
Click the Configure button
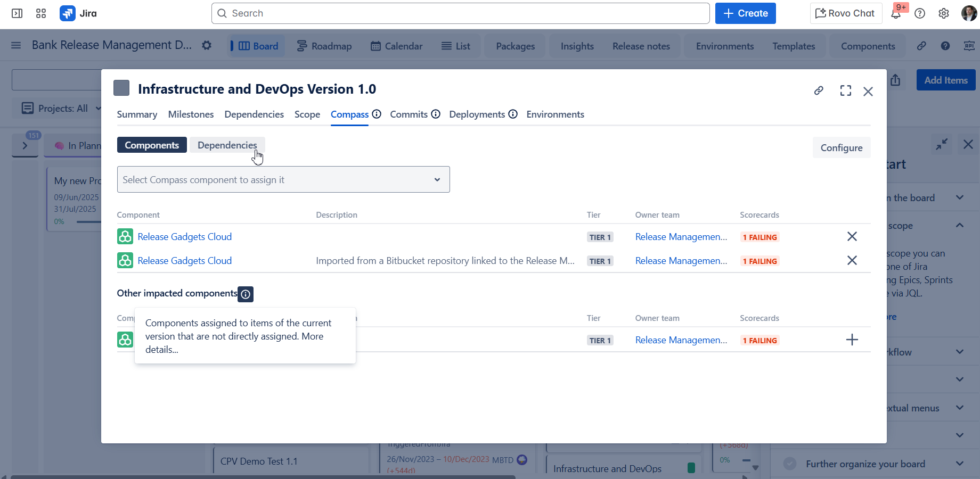point(841,148)
